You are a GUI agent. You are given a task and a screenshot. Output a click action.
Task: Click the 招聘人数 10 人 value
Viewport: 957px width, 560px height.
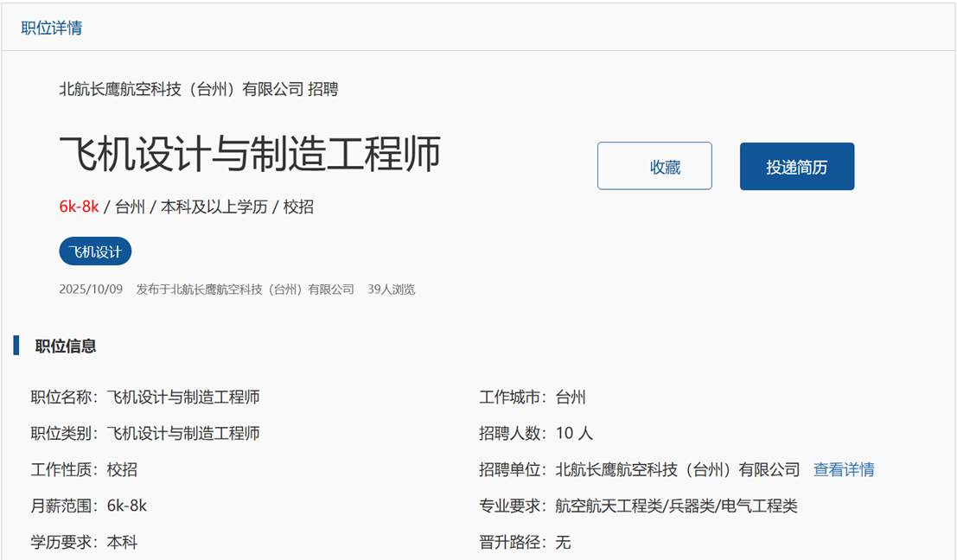point(574,433)
